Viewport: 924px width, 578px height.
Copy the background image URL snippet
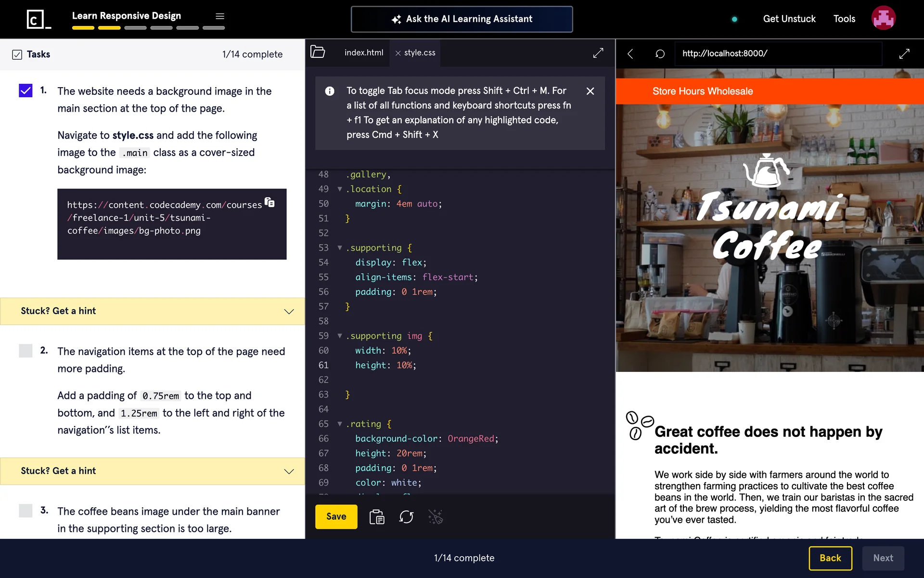[269, 202]
